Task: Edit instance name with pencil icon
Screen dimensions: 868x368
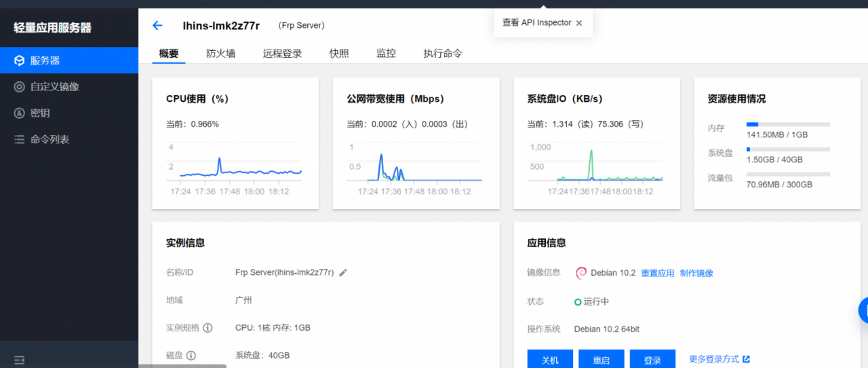Action: point(343,272)
